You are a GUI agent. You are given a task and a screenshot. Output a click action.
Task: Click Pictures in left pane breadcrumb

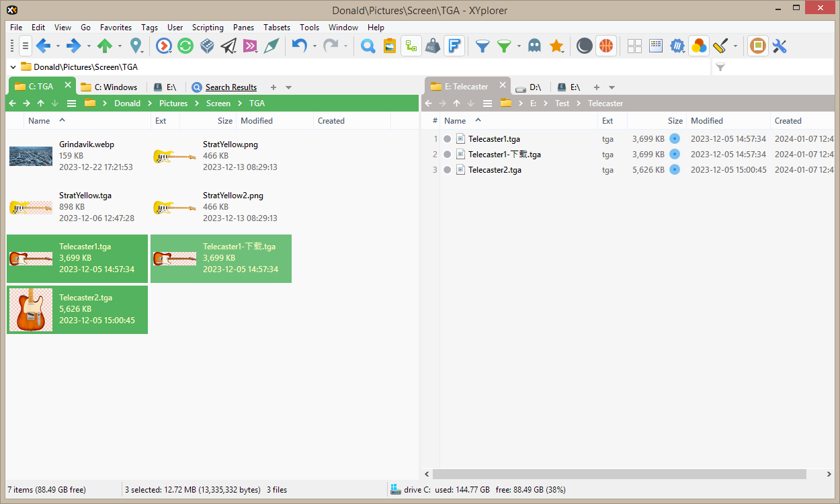pos(173,103)
